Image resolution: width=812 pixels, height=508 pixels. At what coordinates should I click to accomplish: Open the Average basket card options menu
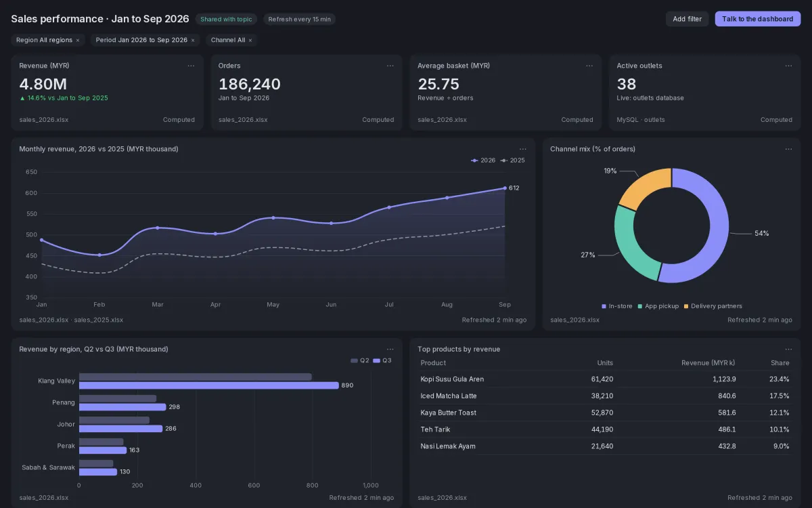[x=589, y=66]
